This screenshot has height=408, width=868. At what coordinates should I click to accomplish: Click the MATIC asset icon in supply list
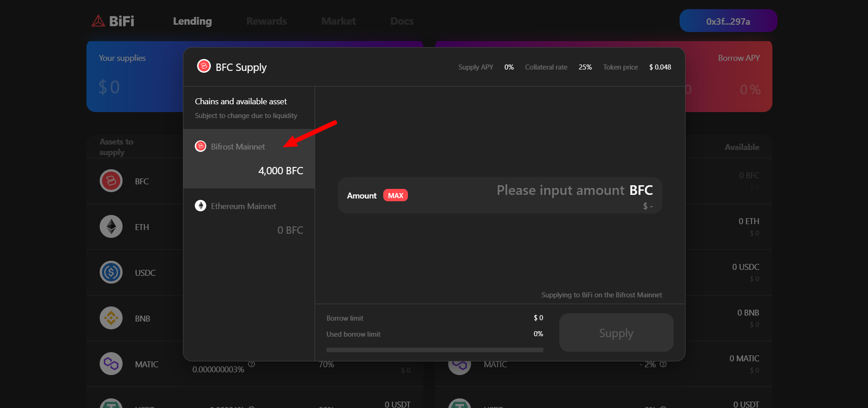pyautogui.click(x=111, y=364)
